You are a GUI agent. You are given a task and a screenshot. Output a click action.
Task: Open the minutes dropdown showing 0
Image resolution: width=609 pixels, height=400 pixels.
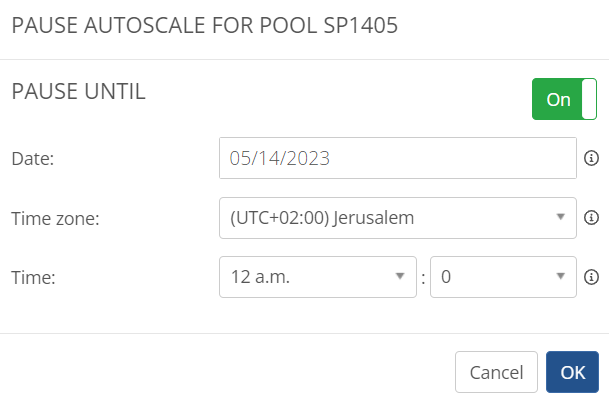click(x=503, y=277)
